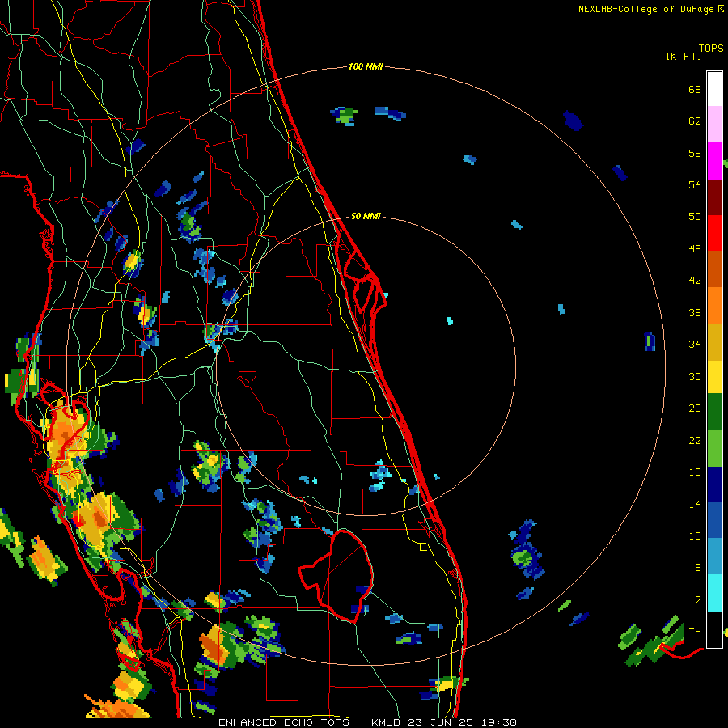Image resolution: width=728 pixels, height=728 pixels.
Task: Click the light orange legend color segment
Action: coord(714,305)
